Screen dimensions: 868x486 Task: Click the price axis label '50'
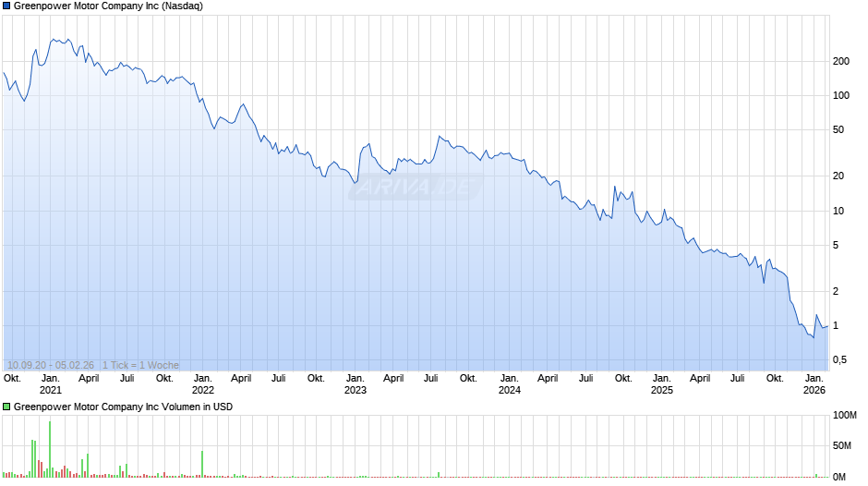(838, 129)
